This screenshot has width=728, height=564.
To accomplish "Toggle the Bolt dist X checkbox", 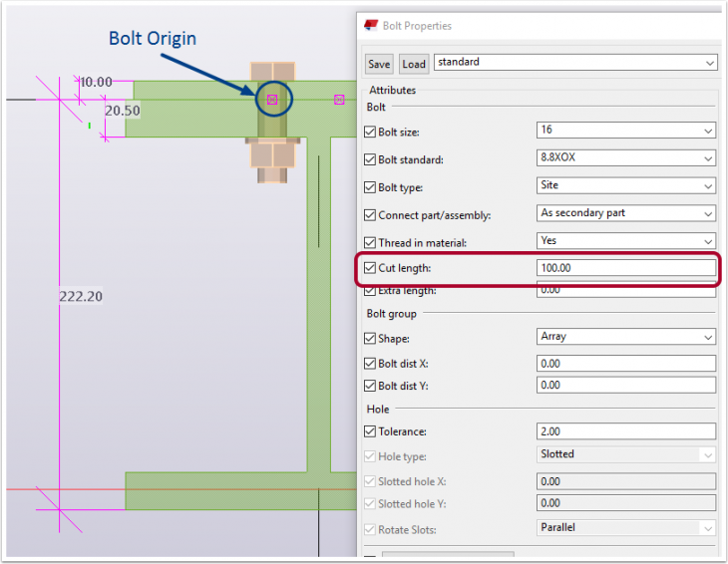I will 370,363.
